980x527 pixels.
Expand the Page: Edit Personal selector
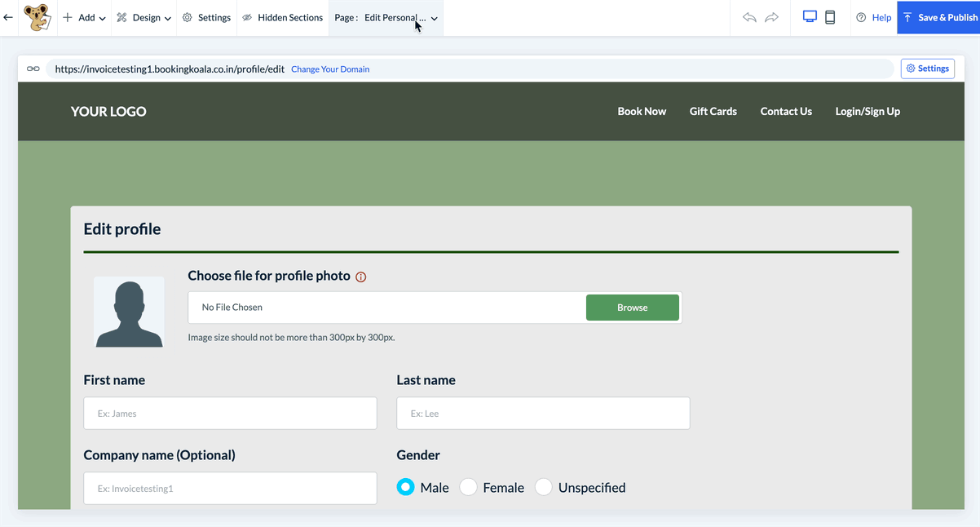click(x=386, y=17)
